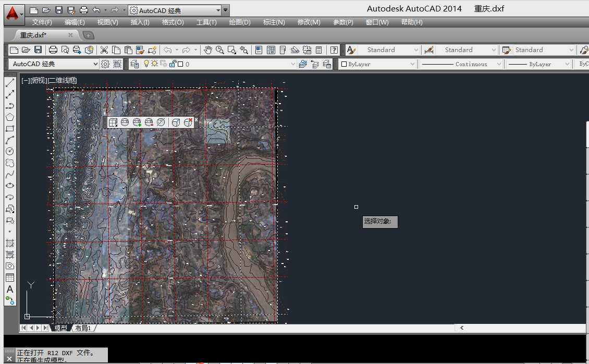Open the QuickCalc calculator icon
This screenshot has width=589, height=364.
(x=319, y=50)
